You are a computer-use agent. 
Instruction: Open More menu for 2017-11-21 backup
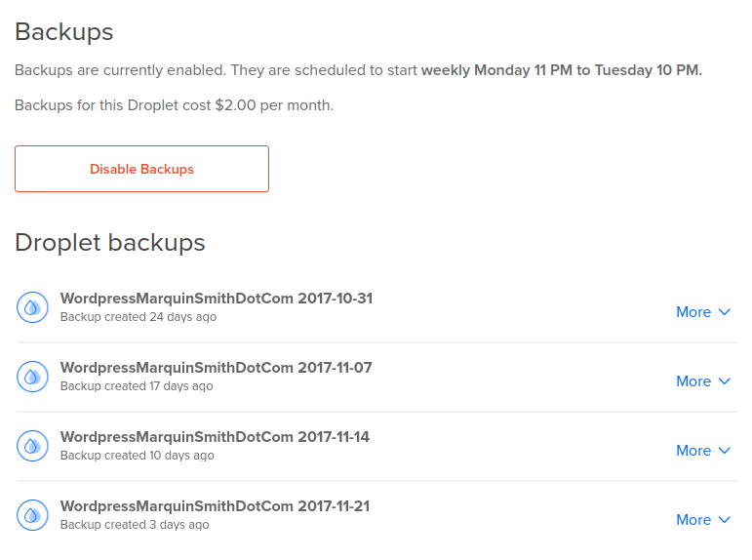[703, 520]
